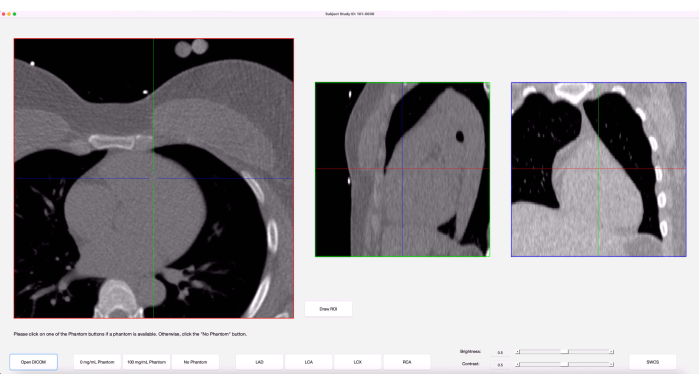Click the Contrast slider left arrow

click(518, 364)
